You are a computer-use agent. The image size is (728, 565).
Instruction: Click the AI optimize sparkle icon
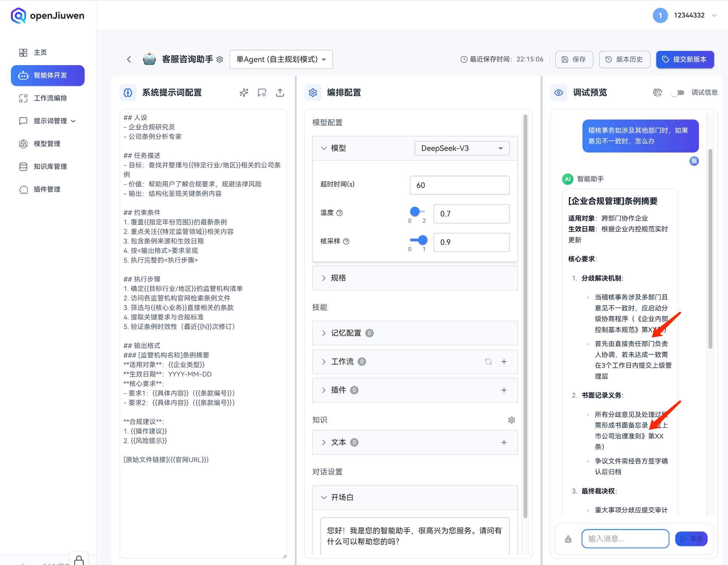click(x=244, y=93)
